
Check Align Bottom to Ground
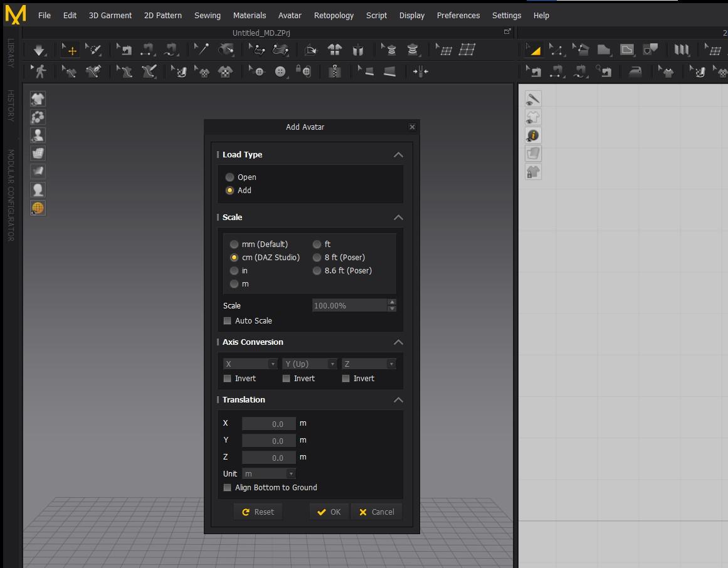(x=228, y=488)
